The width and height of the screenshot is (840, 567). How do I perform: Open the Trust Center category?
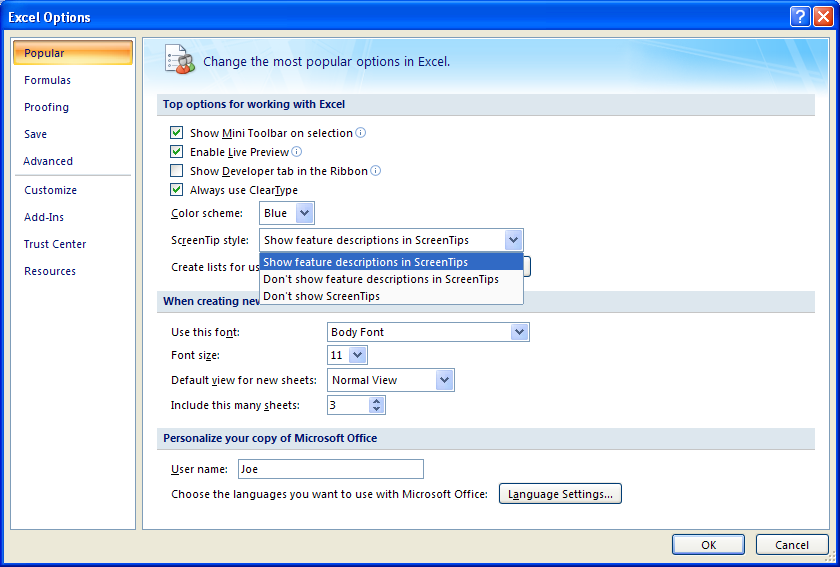click(x=73, y=244)
